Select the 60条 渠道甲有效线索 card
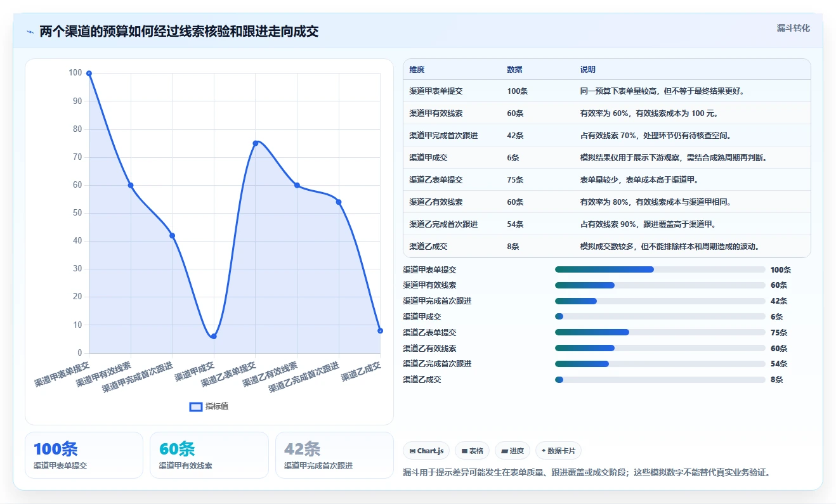 [209, 455]
